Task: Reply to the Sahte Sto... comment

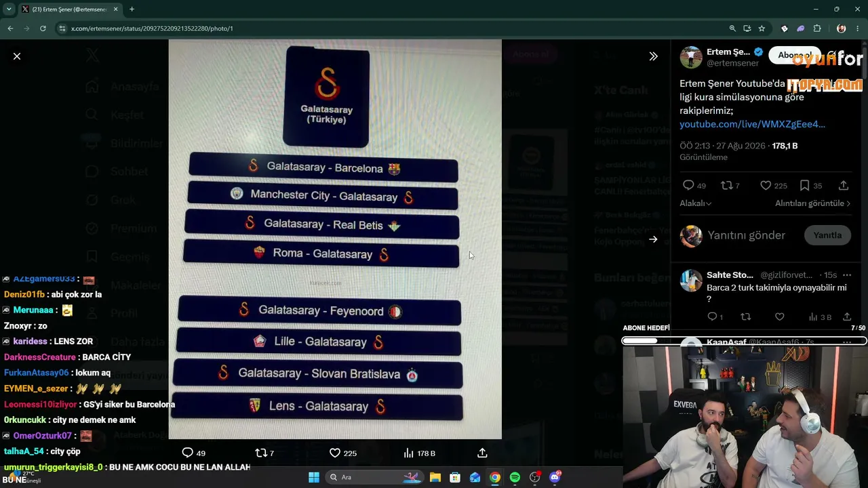Action: (712, 317)
